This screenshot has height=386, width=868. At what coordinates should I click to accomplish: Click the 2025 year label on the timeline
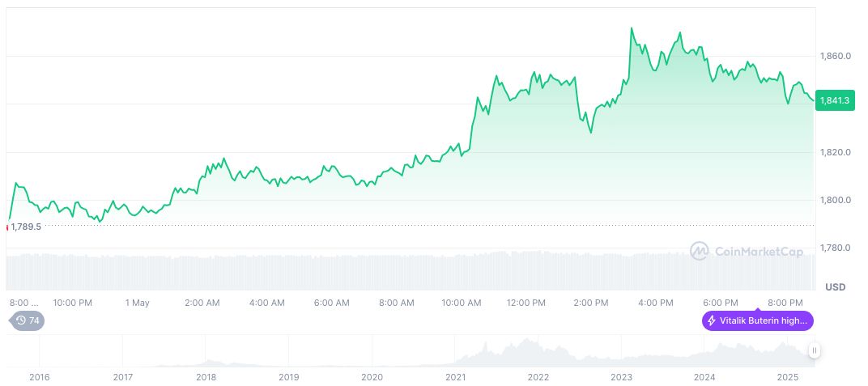tap(789, 377)
